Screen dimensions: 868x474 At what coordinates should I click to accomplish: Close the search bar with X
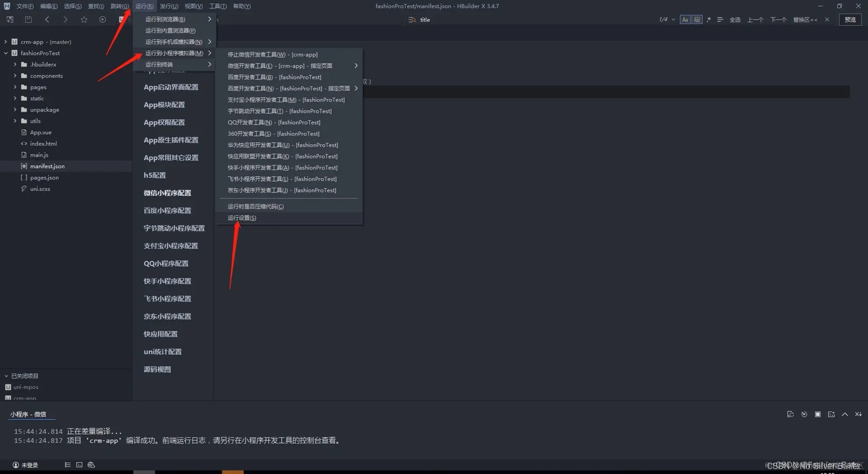tap(827, 19)
